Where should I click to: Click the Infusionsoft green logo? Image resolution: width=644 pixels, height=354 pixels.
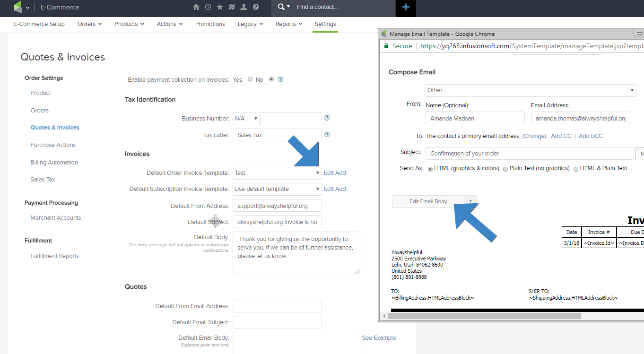(18, 7)
